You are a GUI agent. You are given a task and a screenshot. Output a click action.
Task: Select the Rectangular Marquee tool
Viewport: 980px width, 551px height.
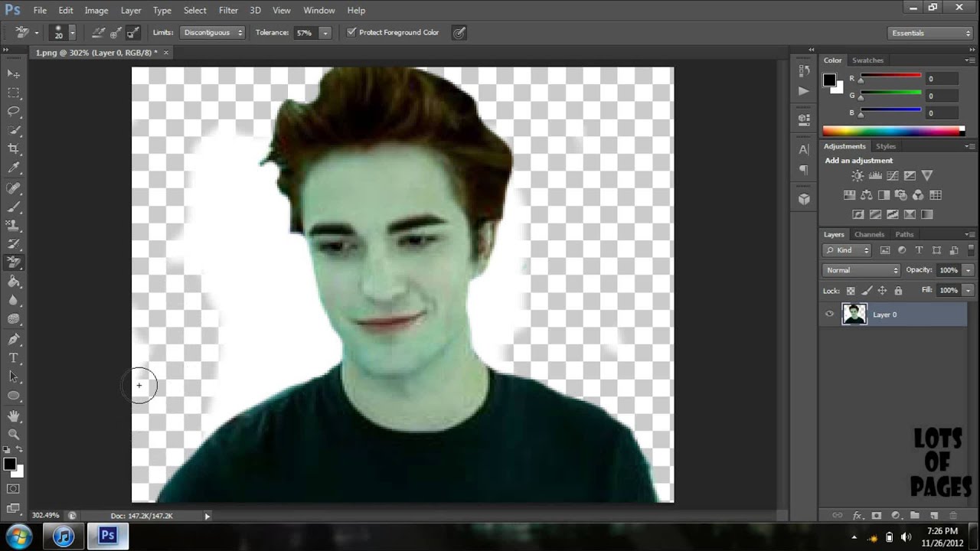14,93
